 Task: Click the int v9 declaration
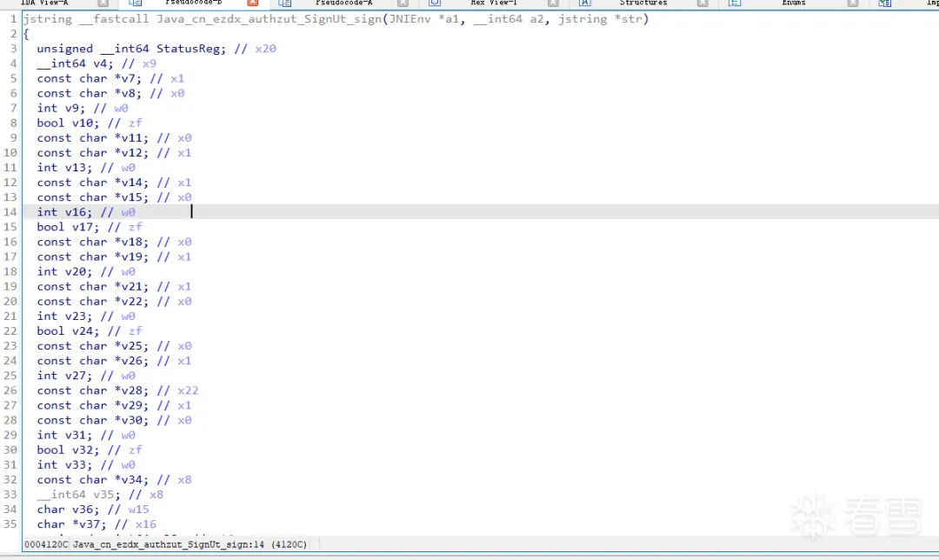[x=61, y=109]
